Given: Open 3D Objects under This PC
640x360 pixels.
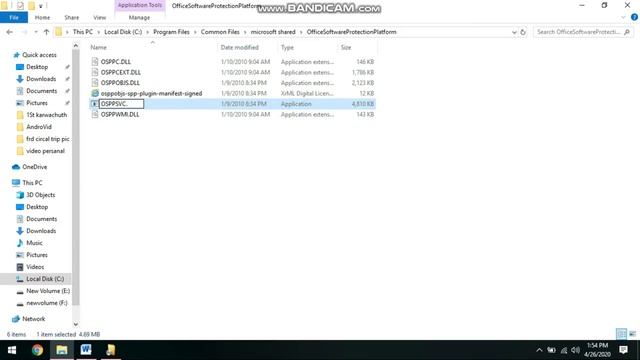Looking at the screenshot, I should click(x=40, y=195).
